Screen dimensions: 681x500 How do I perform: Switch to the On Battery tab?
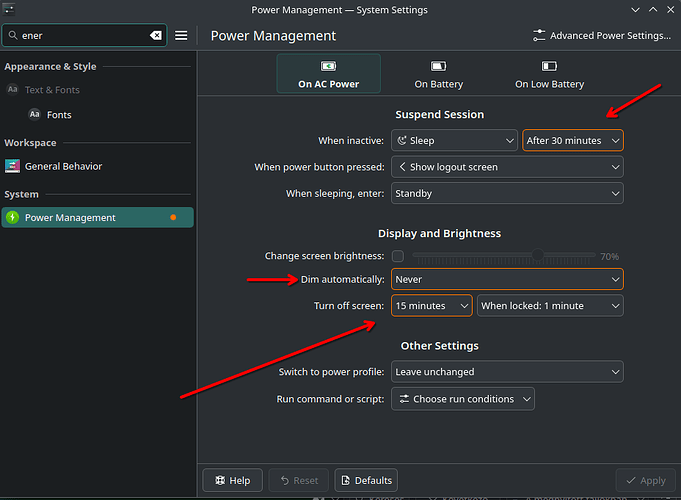pyautogui.click(x=439, y=73)
